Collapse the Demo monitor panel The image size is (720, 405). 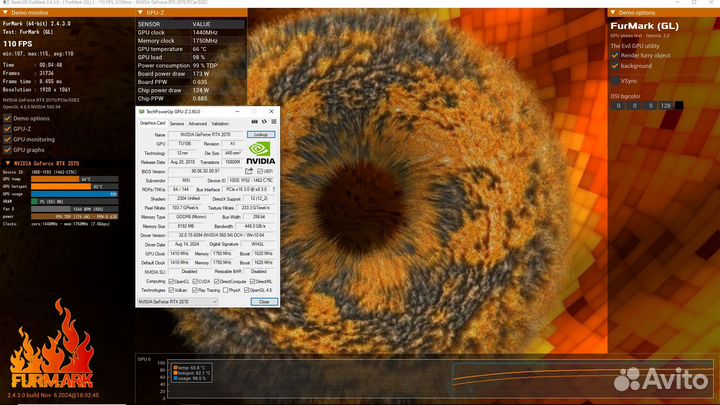pos(6,12)
